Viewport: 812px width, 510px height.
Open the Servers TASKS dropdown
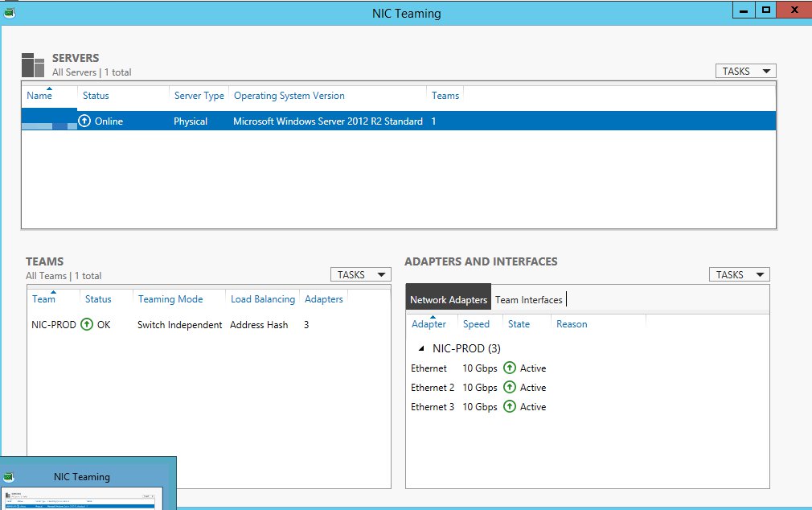point(746,71)
